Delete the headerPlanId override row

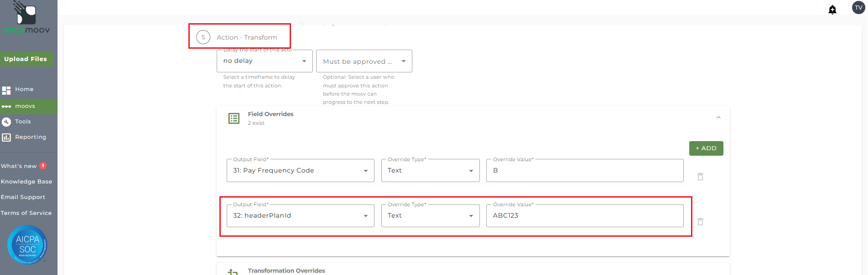tap(700, 222)
